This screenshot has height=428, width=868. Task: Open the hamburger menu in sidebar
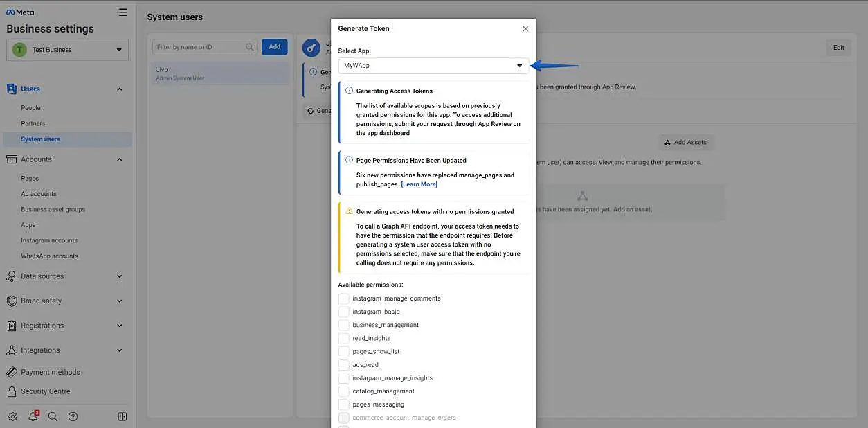pyautogui.click(x=123, y=12)
